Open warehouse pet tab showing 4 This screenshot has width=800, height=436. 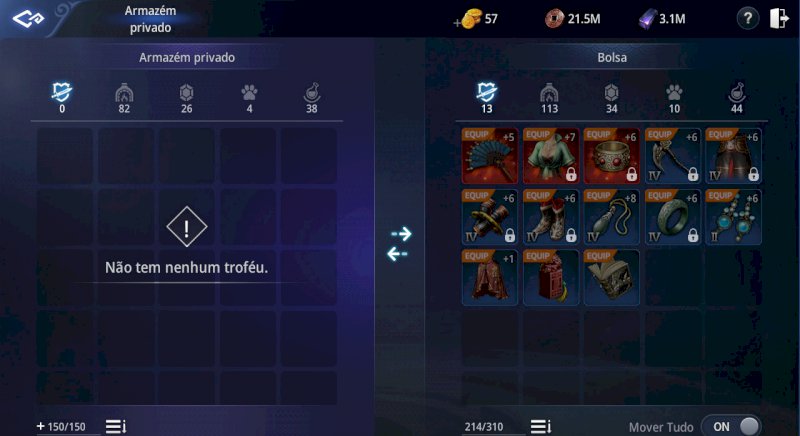tap(249, 98)
